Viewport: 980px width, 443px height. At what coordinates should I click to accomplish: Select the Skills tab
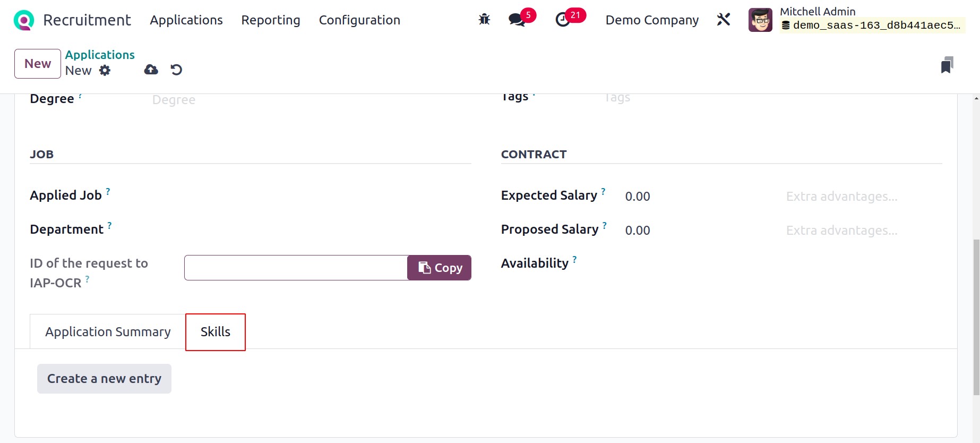216,332
